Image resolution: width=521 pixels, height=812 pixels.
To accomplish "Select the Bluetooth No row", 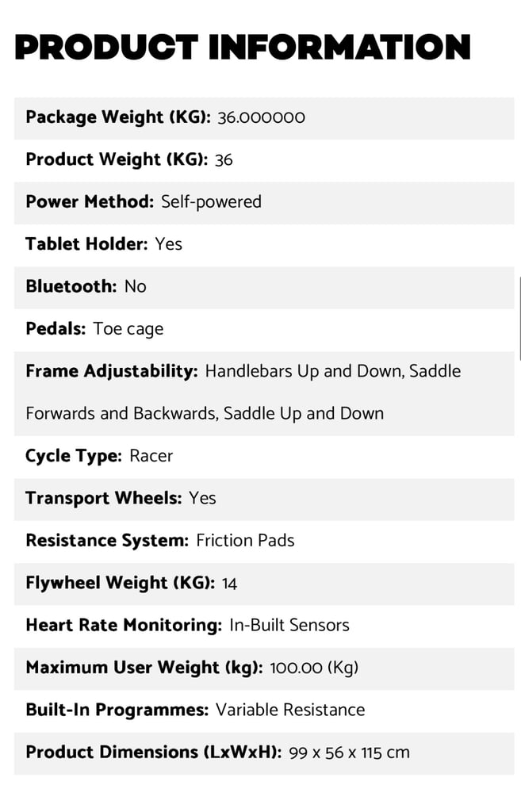I will click(264, 288).
